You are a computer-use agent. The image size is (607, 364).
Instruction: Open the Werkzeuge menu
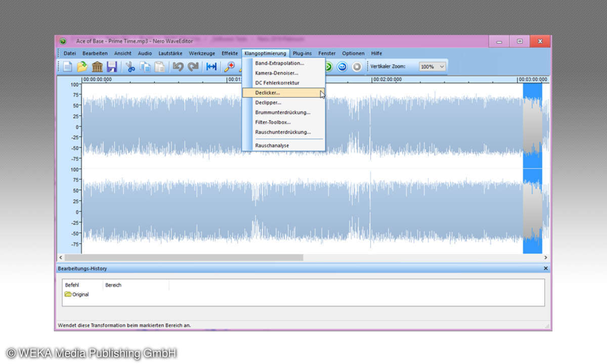(202, 53)
